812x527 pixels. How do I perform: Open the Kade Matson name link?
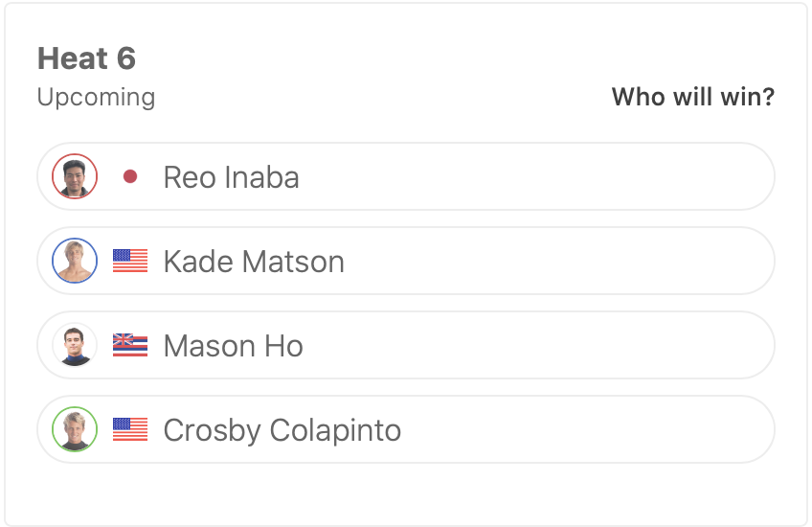tap(254, 262)
